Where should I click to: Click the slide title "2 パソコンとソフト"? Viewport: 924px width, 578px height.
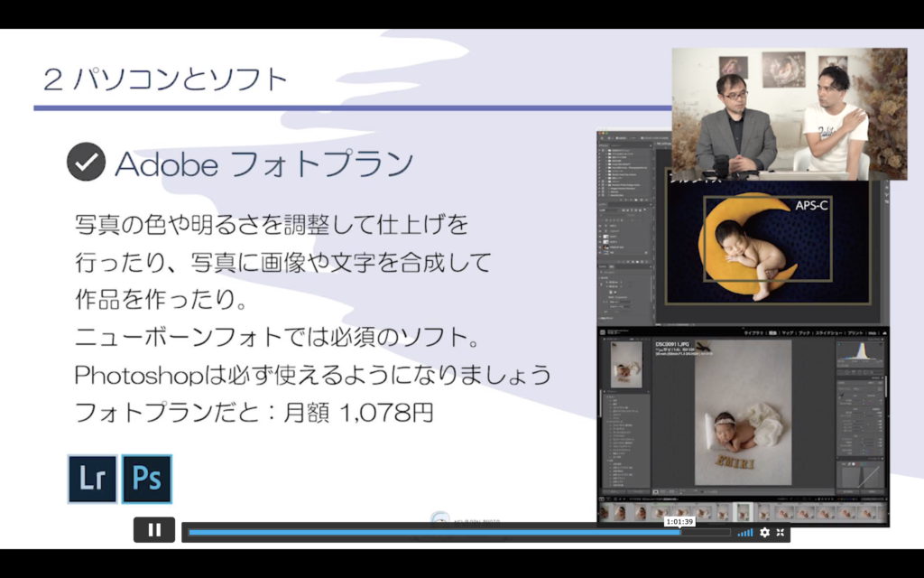click(x=166, y=79)
